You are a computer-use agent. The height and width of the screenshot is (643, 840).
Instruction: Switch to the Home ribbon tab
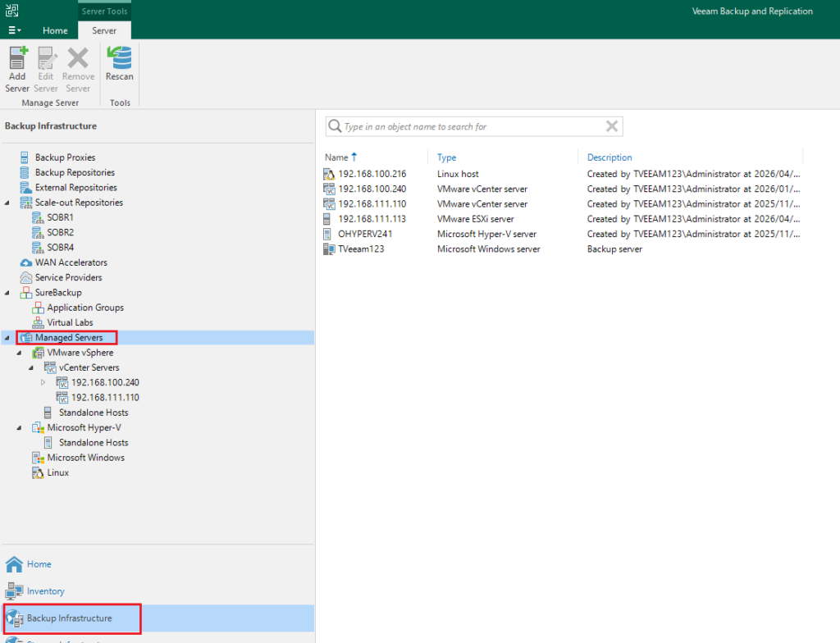[55, 30]
